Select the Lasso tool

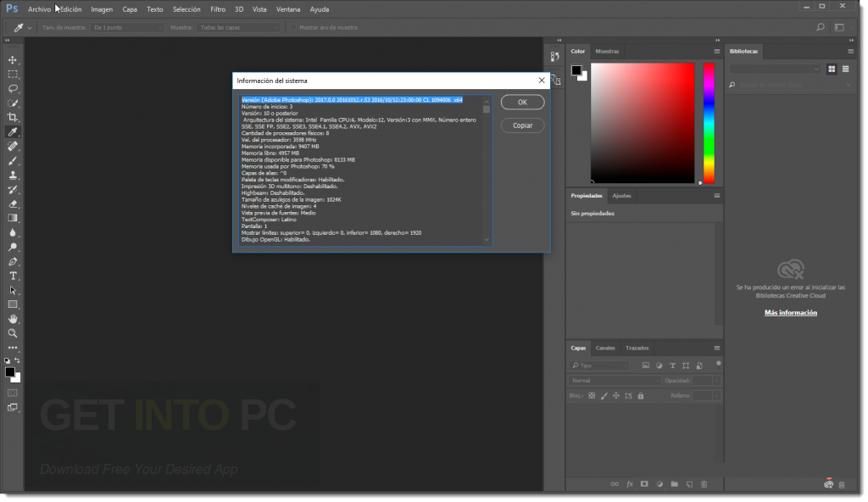tap(13, 88)
